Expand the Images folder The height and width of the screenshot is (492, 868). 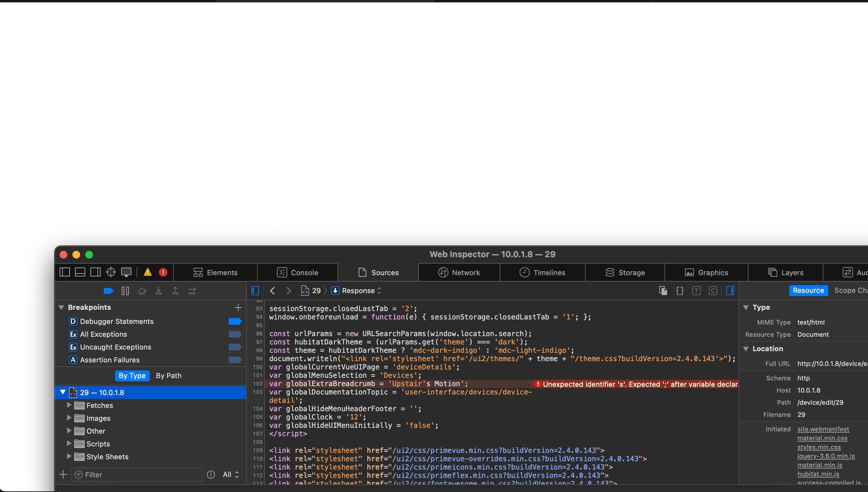(x=69, y=418)
